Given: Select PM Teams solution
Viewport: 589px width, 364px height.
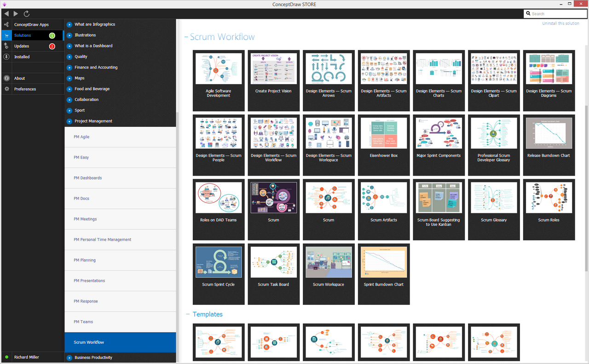Looking at the screenshot, I should click(120, 322).
